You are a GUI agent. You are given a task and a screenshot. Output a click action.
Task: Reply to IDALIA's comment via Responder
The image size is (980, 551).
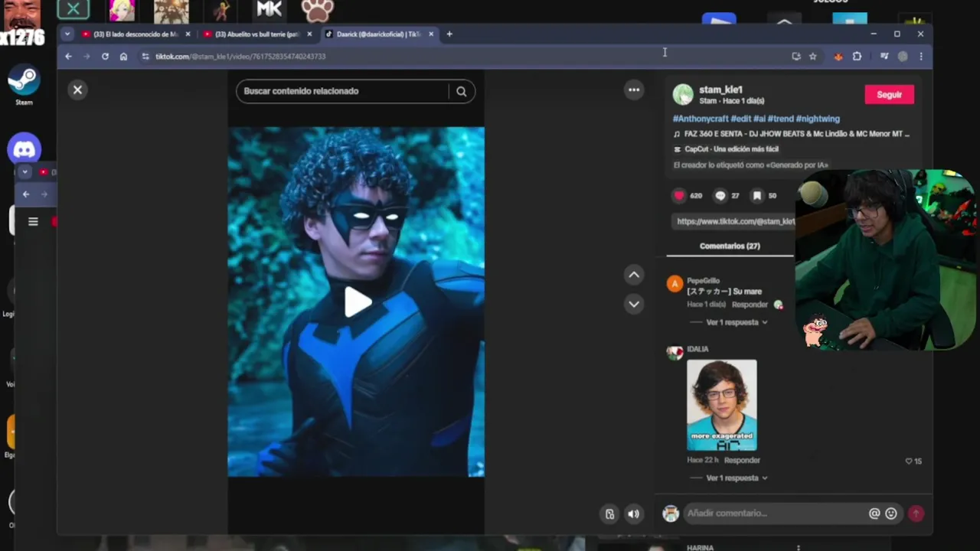point(742,460)
